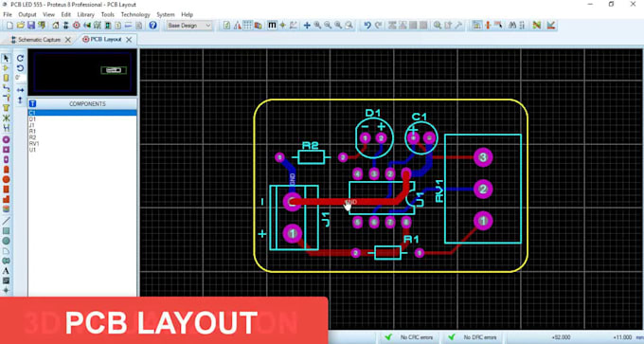Click the X-mirror horizontal flip icon
This screenshot has height=344, width=644.
20,90
